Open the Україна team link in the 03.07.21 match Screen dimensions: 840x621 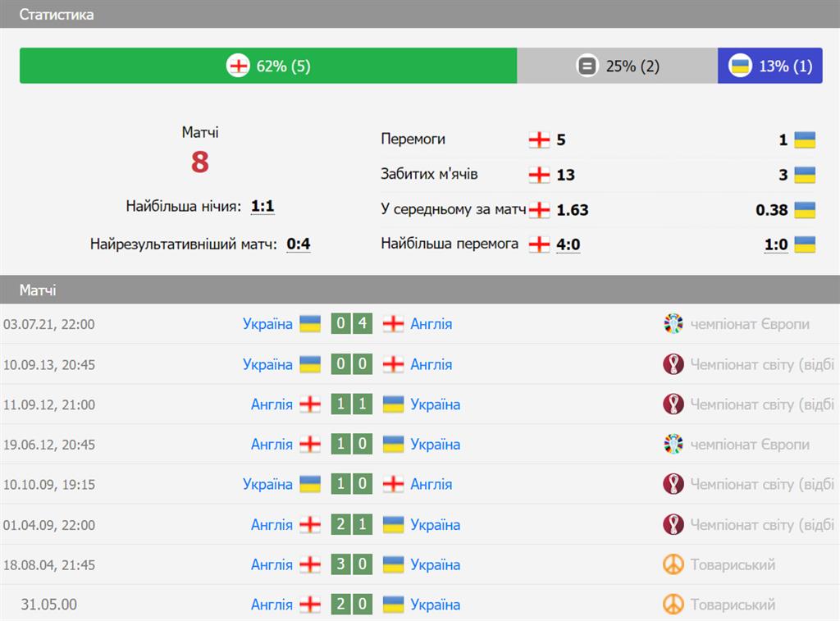(267, 324)
